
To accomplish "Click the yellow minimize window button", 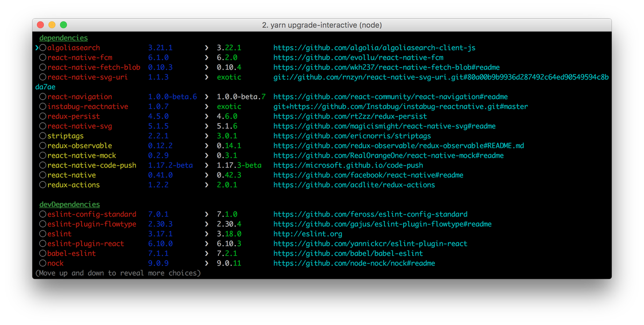I will tap(52, 25).
